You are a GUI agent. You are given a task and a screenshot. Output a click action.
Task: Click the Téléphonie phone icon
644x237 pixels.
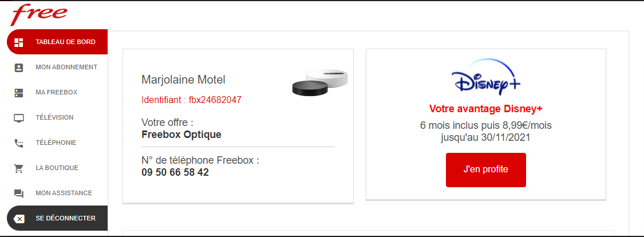point(19,143)
